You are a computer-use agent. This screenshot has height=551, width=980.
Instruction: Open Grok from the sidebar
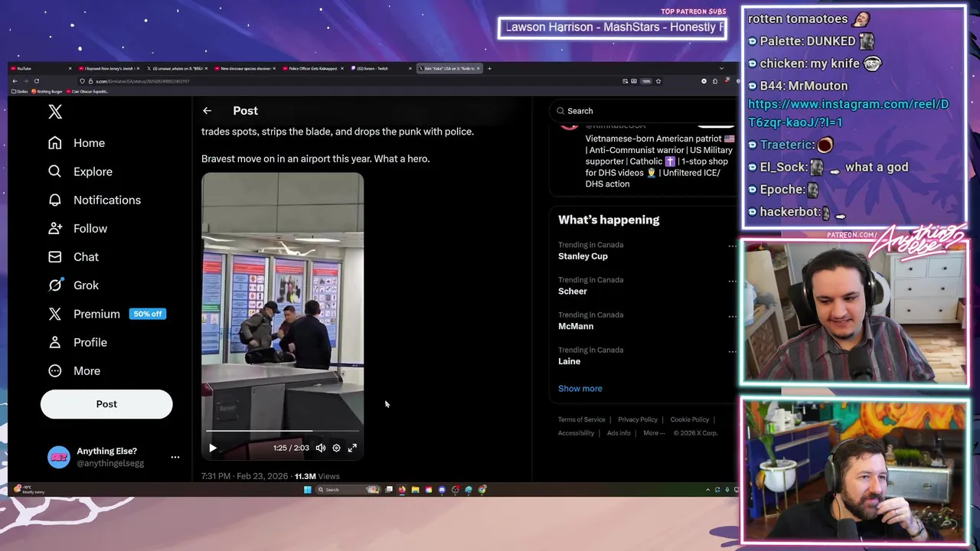pyautogui.click(x=73, y=285)
